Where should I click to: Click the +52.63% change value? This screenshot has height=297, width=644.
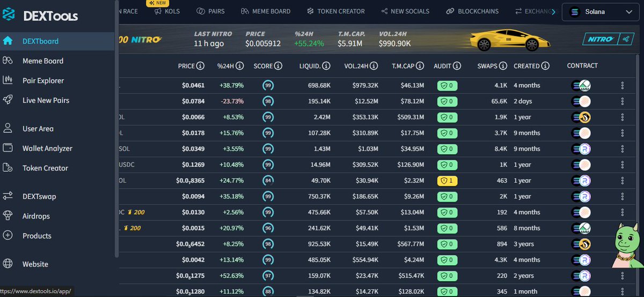231,276
